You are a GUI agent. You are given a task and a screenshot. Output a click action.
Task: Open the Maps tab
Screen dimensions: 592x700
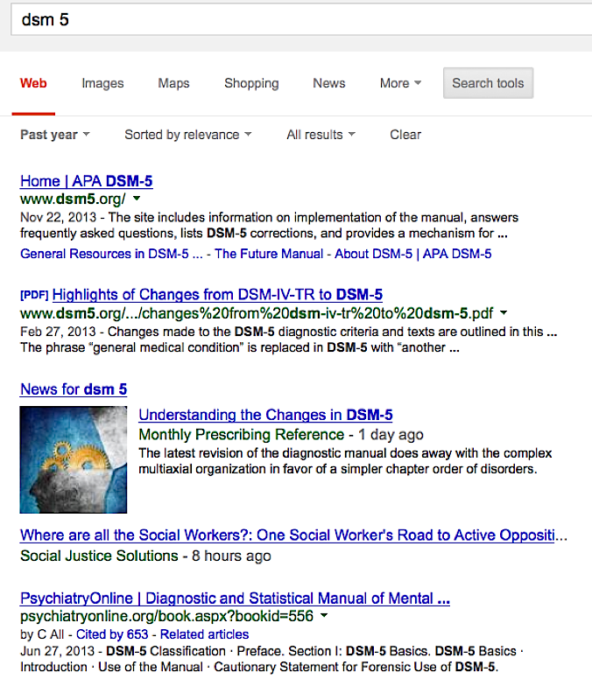tap(173, 83)
